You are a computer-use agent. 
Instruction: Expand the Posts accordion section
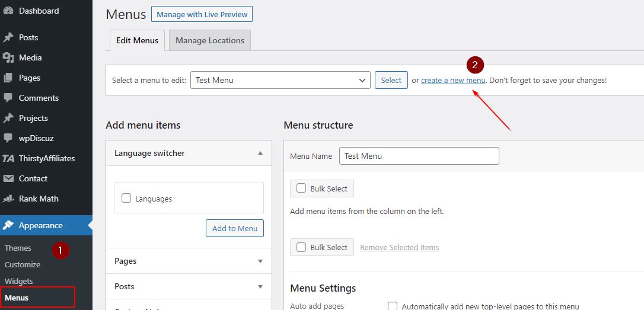pyautogui.click(x=189, y=286)
